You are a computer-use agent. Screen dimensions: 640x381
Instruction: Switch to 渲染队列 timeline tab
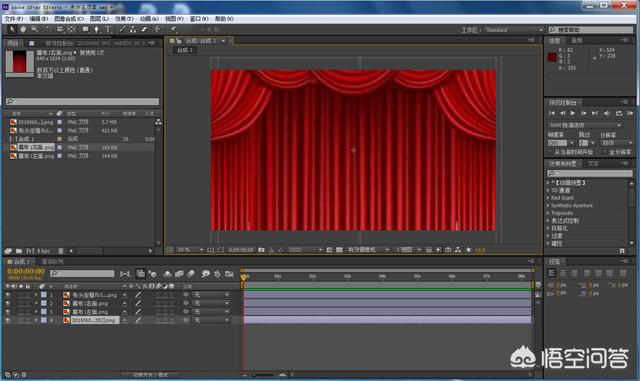53,262
